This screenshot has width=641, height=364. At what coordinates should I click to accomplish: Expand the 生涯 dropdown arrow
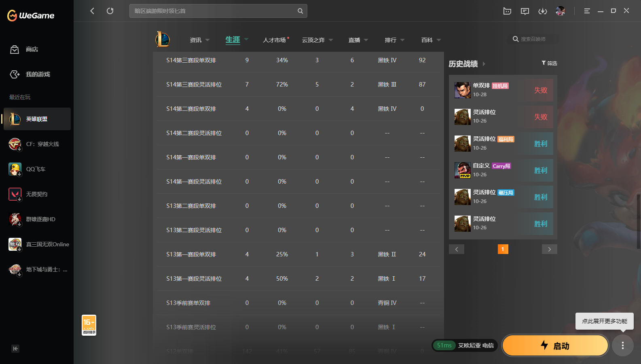click(246, 40)
